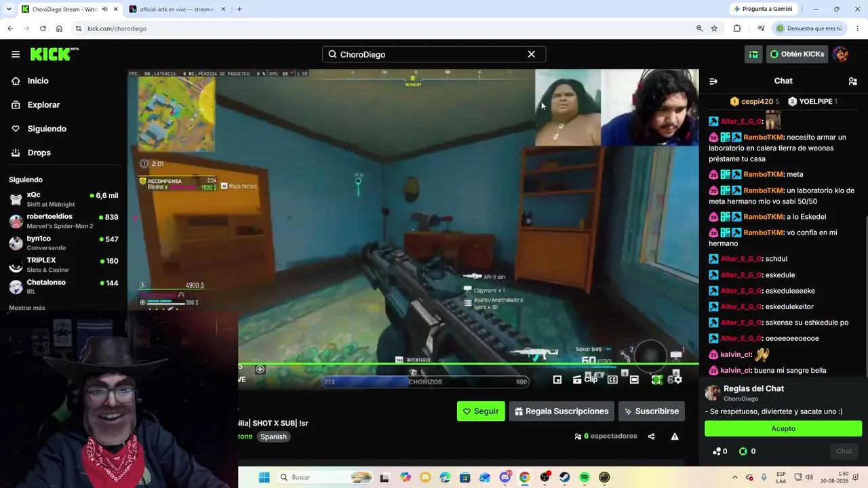Expand followed list with Mostrar más
The height and width of the screenshot is (488, 868).
27,308
